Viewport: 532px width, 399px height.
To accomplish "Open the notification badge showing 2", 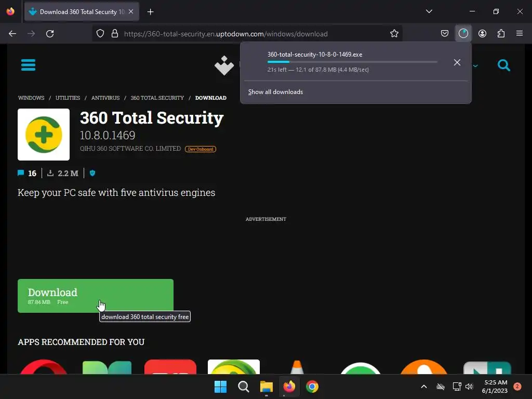I will point(517,387).
